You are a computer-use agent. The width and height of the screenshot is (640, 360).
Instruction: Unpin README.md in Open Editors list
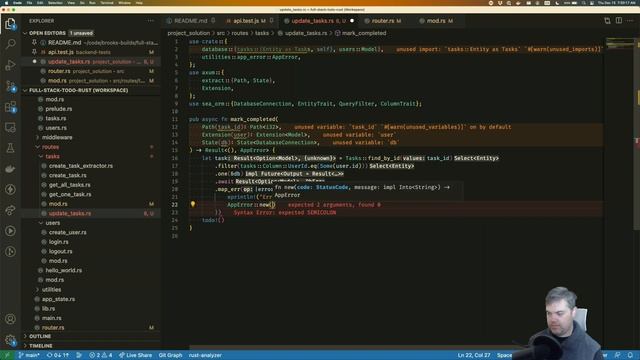(x=35, y=42)
